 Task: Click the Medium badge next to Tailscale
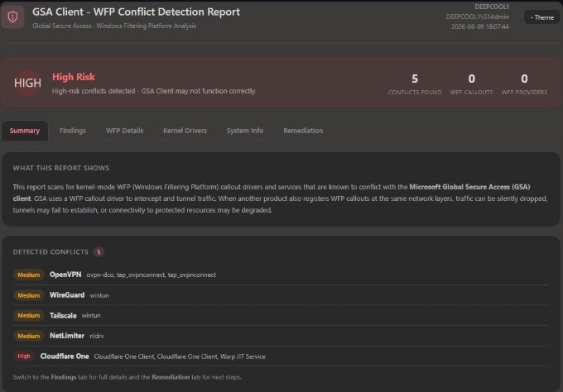[x=29, y=315]
